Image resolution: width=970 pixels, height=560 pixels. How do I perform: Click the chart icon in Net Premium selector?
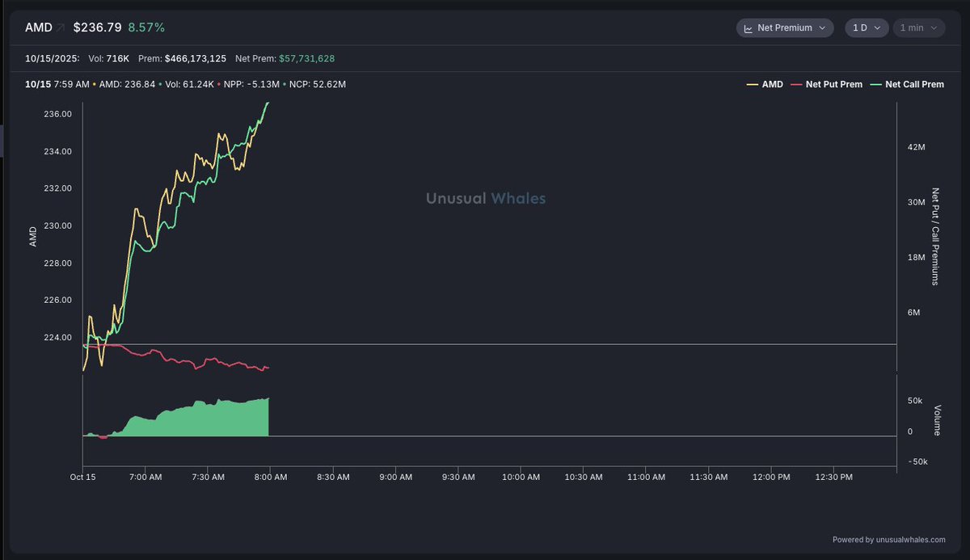tap(749, 28)
